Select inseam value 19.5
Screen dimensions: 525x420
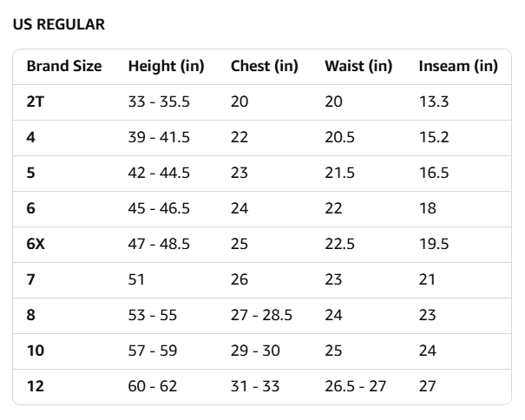point(434,244)
